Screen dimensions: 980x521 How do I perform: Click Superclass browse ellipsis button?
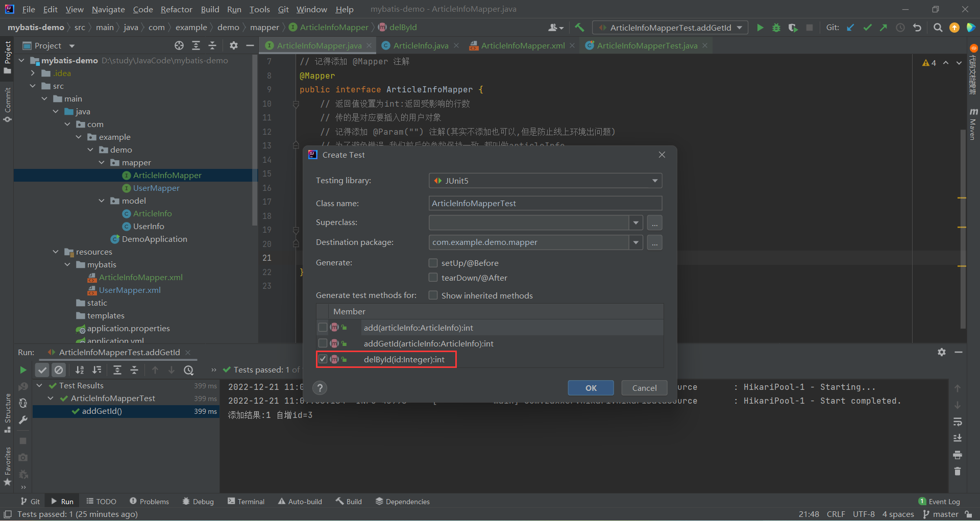pos(655,223)
